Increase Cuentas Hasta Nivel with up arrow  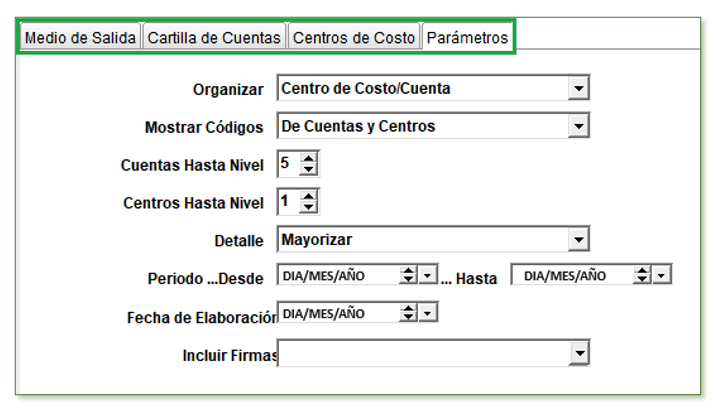point(309,158)
